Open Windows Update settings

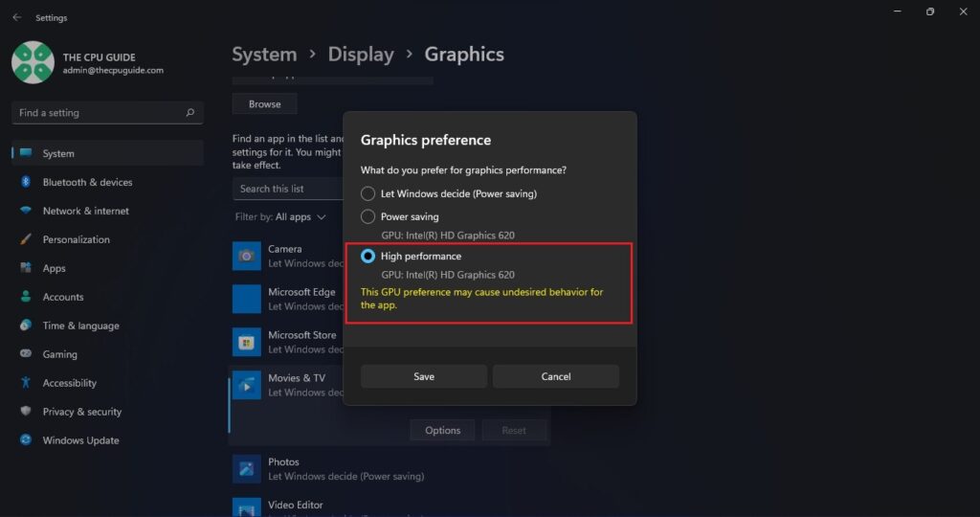pyautogui.click(x=107, y=440)
